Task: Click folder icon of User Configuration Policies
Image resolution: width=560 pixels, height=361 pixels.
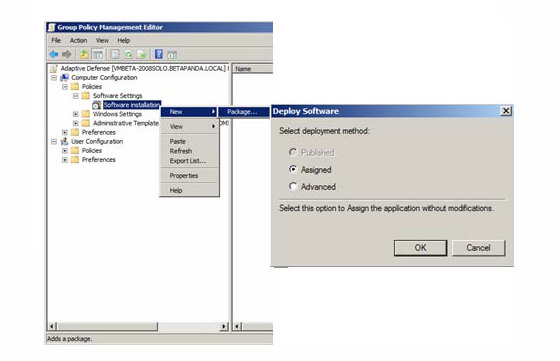Action: point(75,150)
